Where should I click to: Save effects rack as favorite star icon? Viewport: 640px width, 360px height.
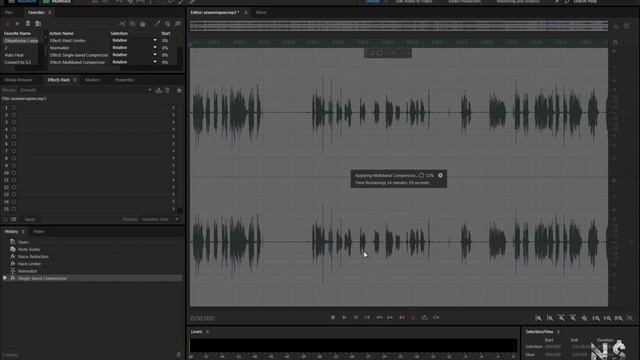pyautogui.click(x=179, y=90)
